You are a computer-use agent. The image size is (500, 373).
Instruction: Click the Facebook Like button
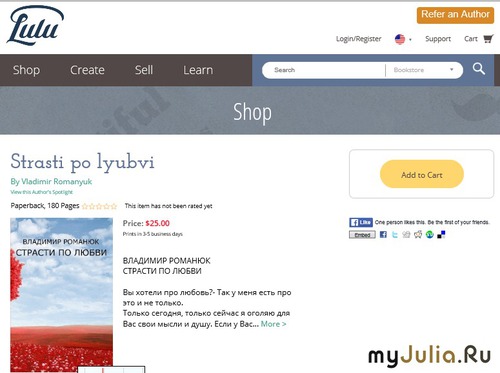(x=361, y=222)
